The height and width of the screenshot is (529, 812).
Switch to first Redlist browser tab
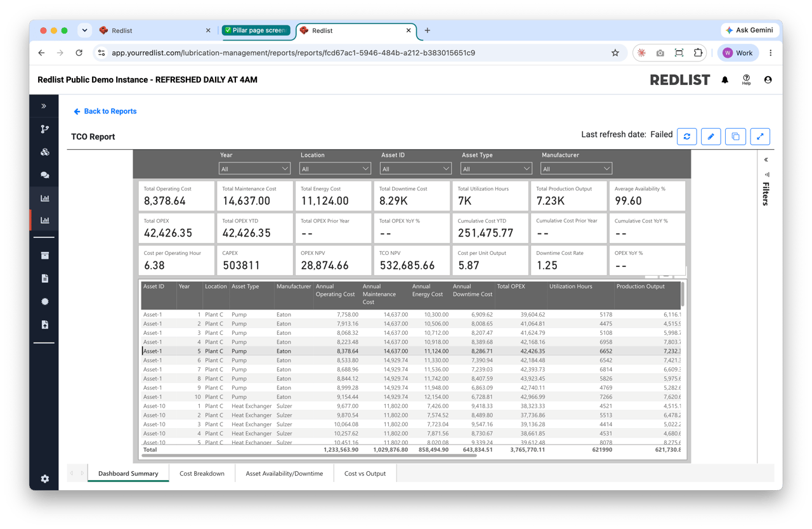(x=155, y=30)
